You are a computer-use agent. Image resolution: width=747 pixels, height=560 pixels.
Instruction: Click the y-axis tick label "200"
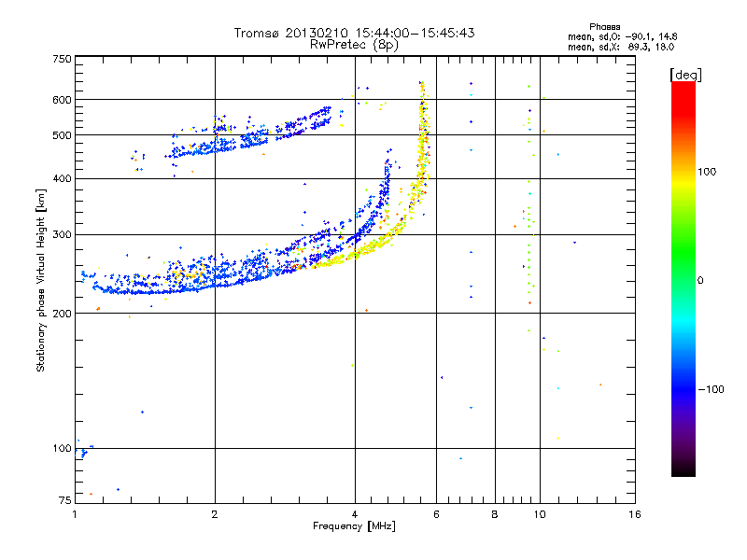click(62, 314)
